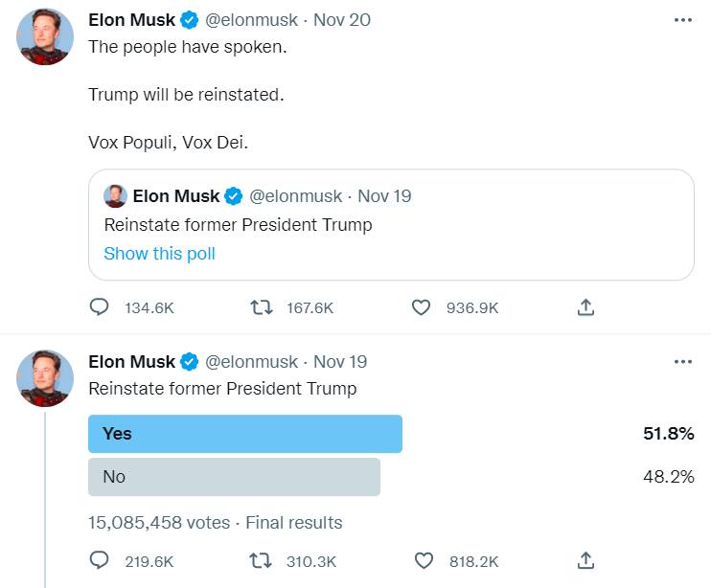The image size is (711, 588).
Task: Open the Nov 20 timestamp link
Action: pyautogui.click(x=342, y=20)
